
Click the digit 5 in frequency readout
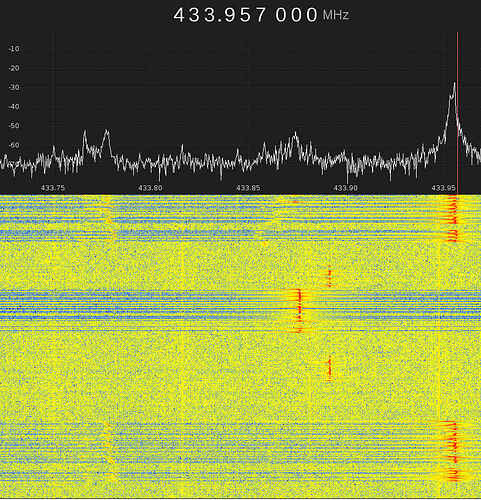coord(245,15)
